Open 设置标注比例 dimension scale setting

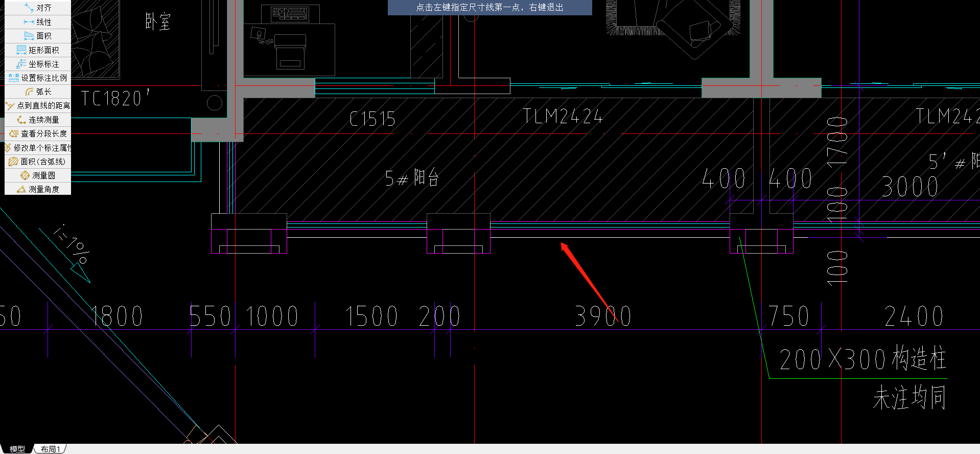(x=38, y=78)
